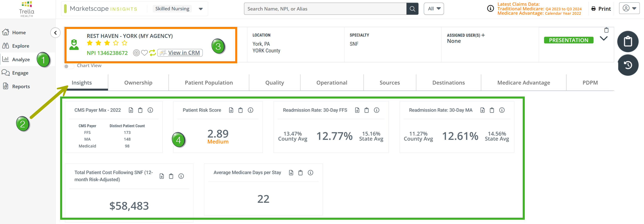Show Average Medicare Days info
644x224 pixels.
pos(311,173)
